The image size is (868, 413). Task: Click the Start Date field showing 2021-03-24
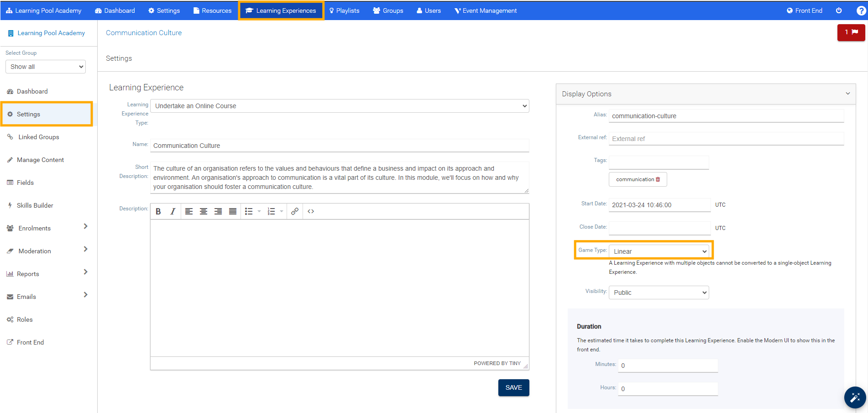(x=659, y=205)
